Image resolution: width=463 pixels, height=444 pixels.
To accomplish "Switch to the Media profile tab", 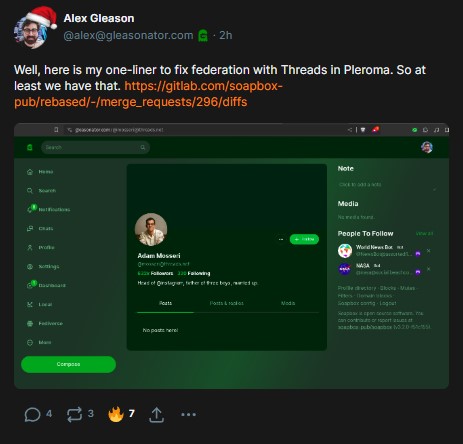I will tap(288, 303).
